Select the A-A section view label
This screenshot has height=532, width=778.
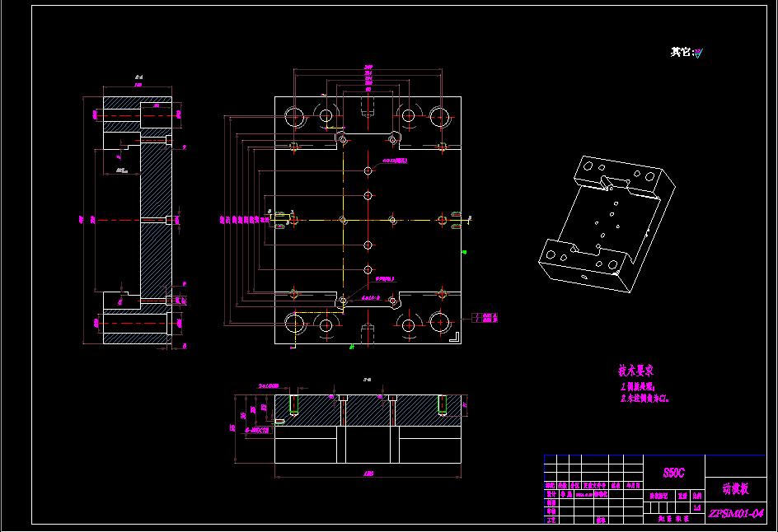tap(139, 77)
